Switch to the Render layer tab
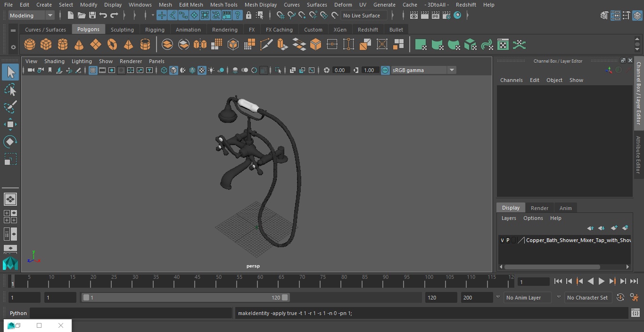Screen dimensions: 644x332 tap(539, 208)
